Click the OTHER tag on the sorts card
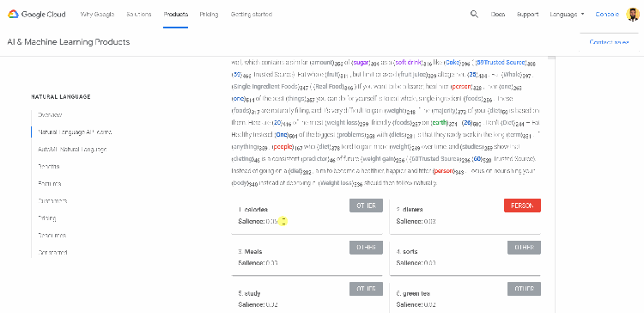The image size is (644, 313). tap(524, 248)
